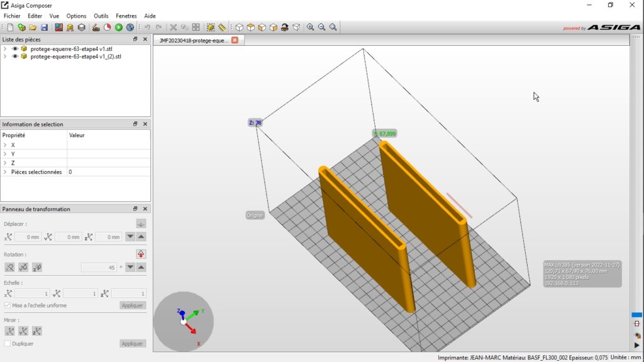Float the Information de selection panel
Screen dimensions: 644x362
click(x=135, y=124)
